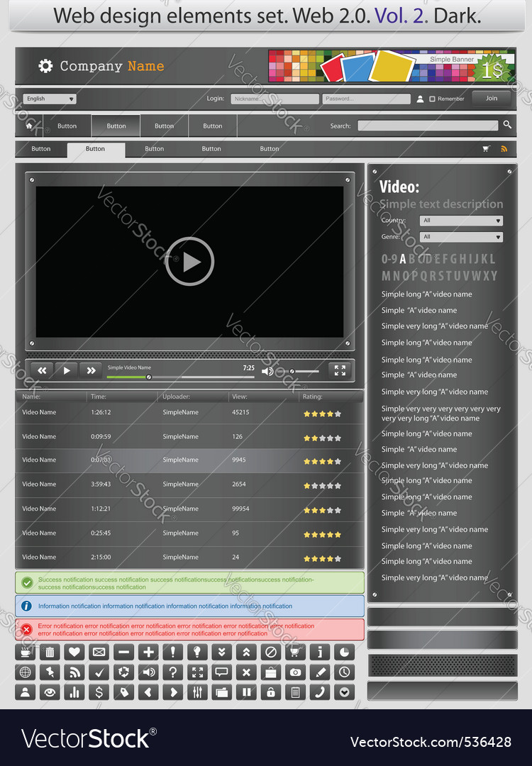
Task: Click the pause icon in icon grid
Action: (x=246, y=692)
